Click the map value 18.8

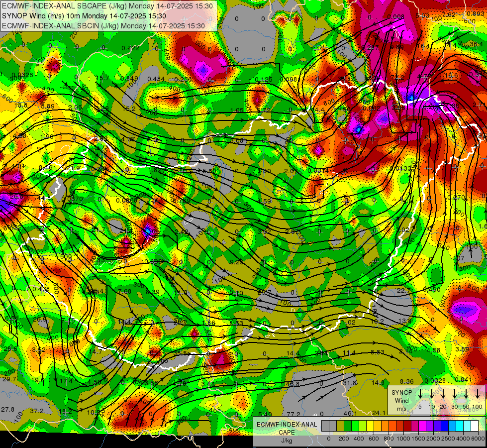coord(21,105)
